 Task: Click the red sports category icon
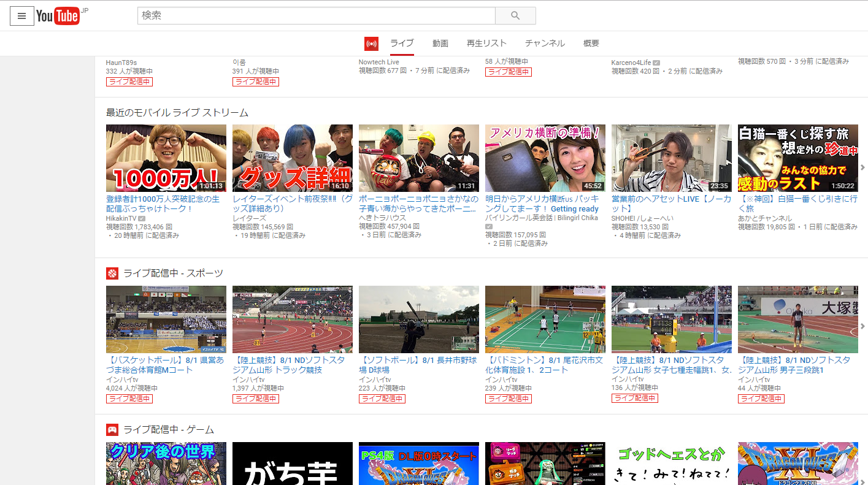coord(112,273)
